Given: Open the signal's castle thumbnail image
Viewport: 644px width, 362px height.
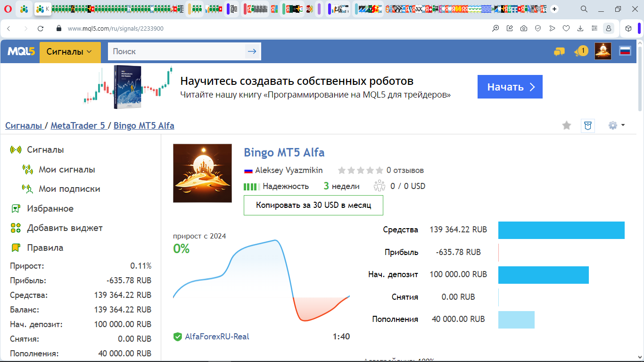Looking at the screenshot, I should point(202,173).
